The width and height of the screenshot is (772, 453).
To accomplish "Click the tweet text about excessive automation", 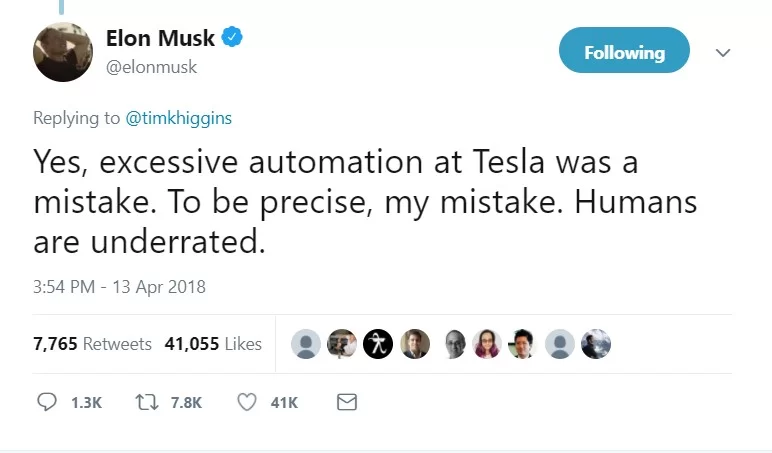I will [350, 201].
